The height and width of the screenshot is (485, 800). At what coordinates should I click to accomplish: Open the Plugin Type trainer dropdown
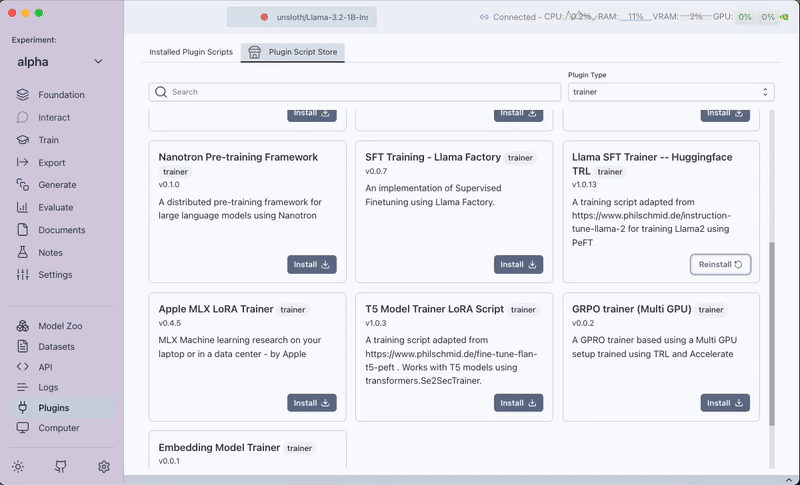(x=671, y=92)
